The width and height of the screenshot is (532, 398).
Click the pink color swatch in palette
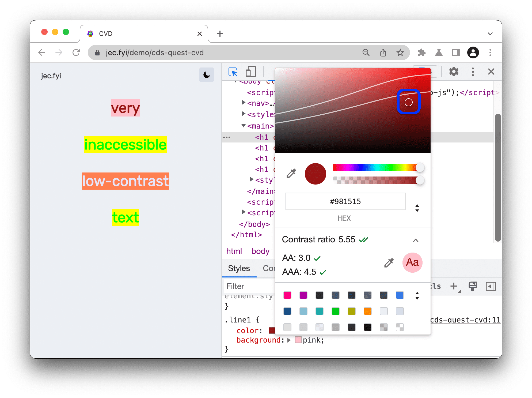click(x=288, y=296)
